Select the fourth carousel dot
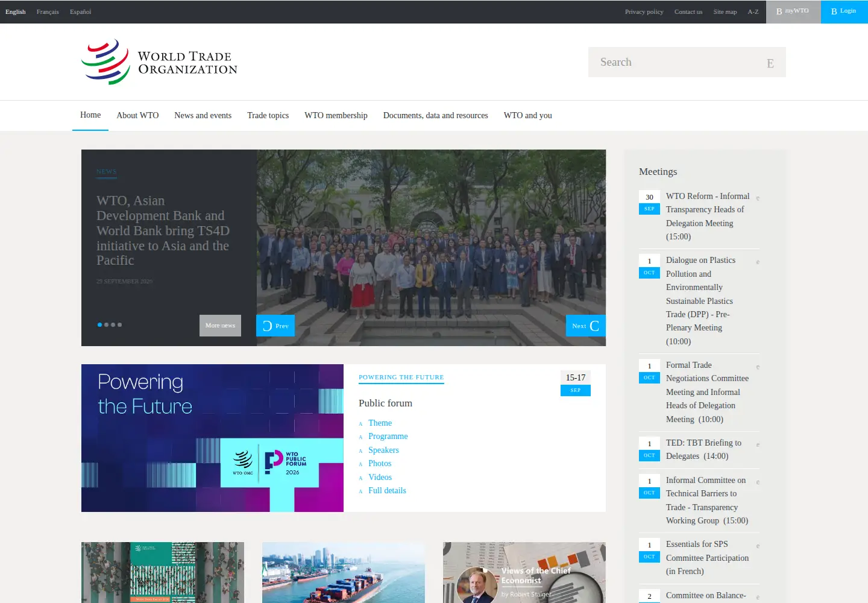 pos(119,324)
